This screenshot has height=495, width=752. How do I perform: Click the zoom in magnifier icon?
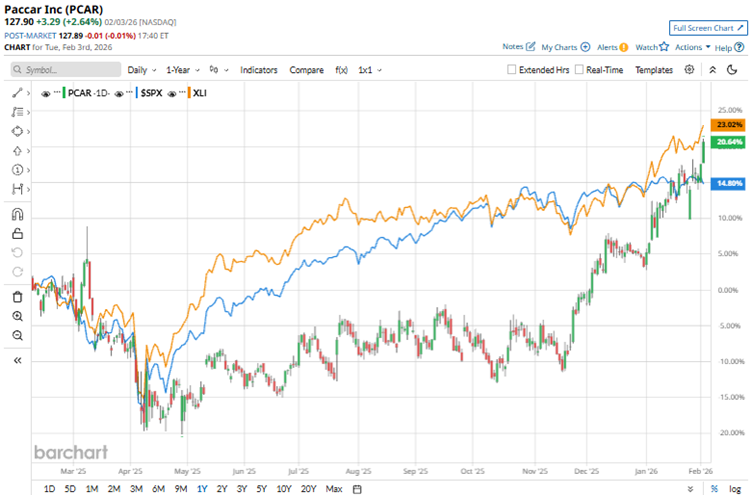coord(17,316)
